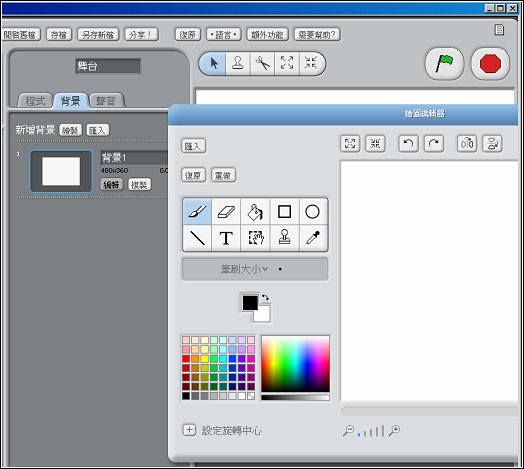Switch to the 聲音 sounds tab
This screenshot has width=524, height=469.
coord(106,101)
